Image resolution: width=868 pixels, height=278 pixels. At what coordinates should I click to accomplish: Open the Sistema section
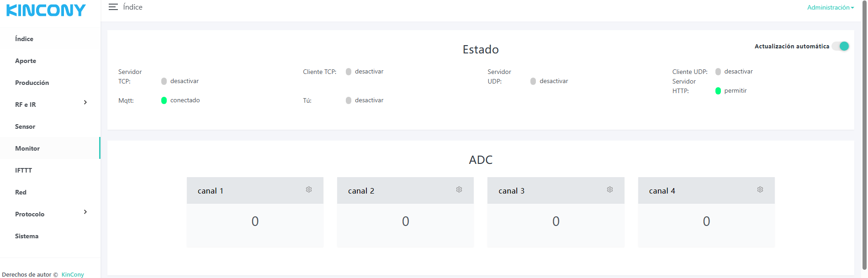tap(26, 236)
